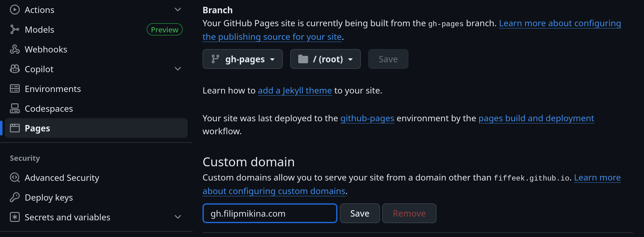Click the Webhooks icon in sidebar
The image size is (644, 237).
point(15,49)
